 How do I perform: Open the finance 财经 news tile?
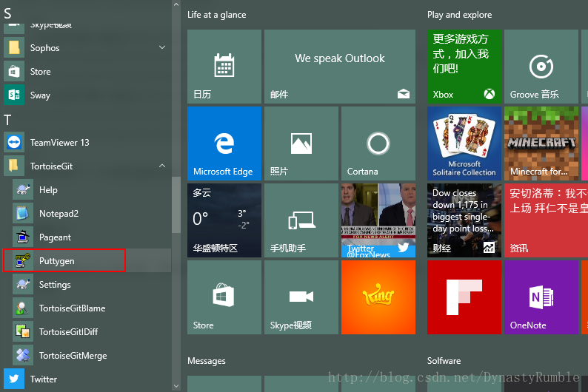coord(464,220)
